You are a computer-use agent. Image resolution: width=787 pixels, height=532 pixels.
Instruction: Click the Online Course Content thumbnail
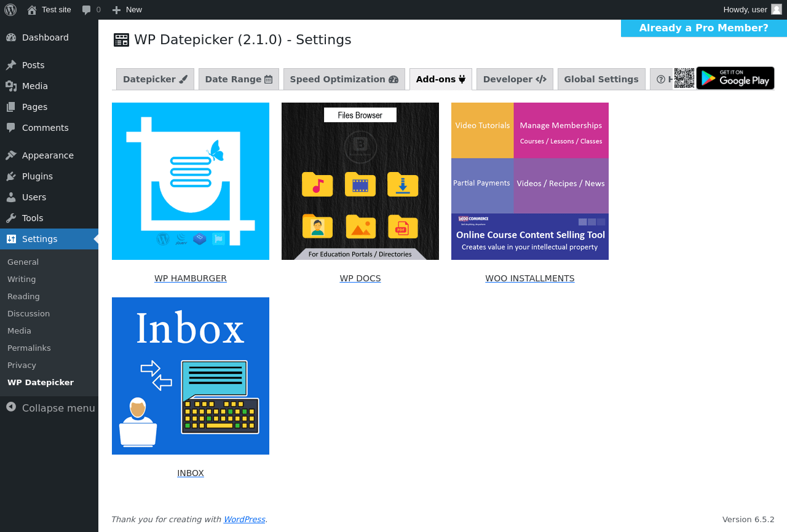pos(530,181)
